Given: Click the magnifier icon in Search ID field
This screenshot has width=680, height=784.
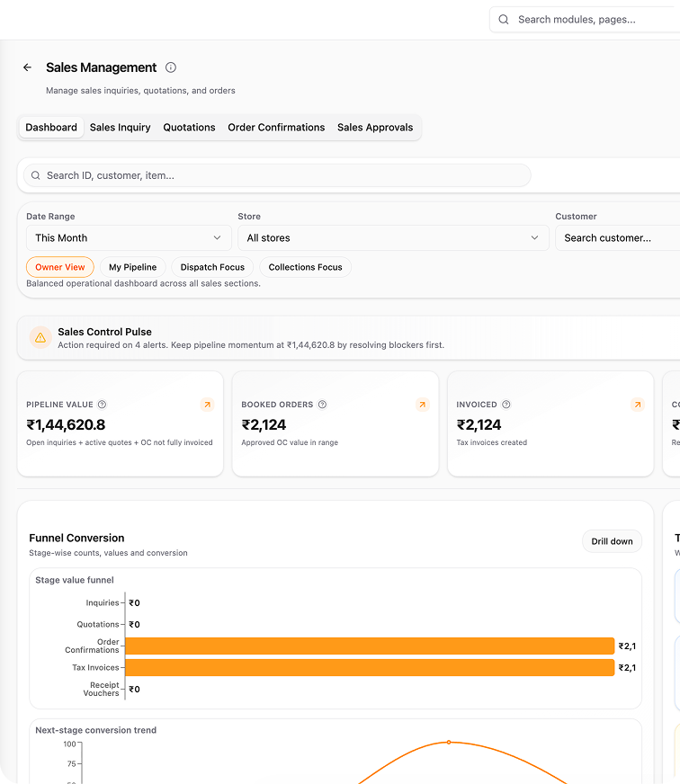Looking at the screenshot, I should (35, 175).
